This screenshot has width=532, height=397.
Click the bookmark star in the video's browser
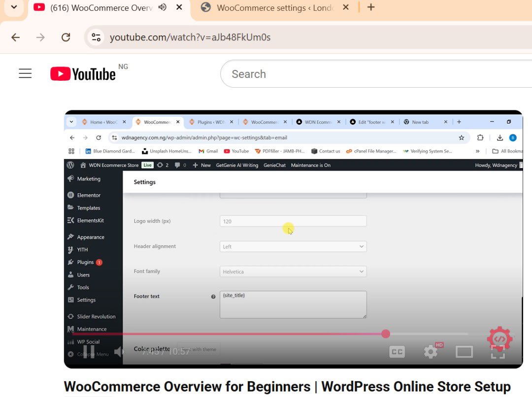point(462,137)
